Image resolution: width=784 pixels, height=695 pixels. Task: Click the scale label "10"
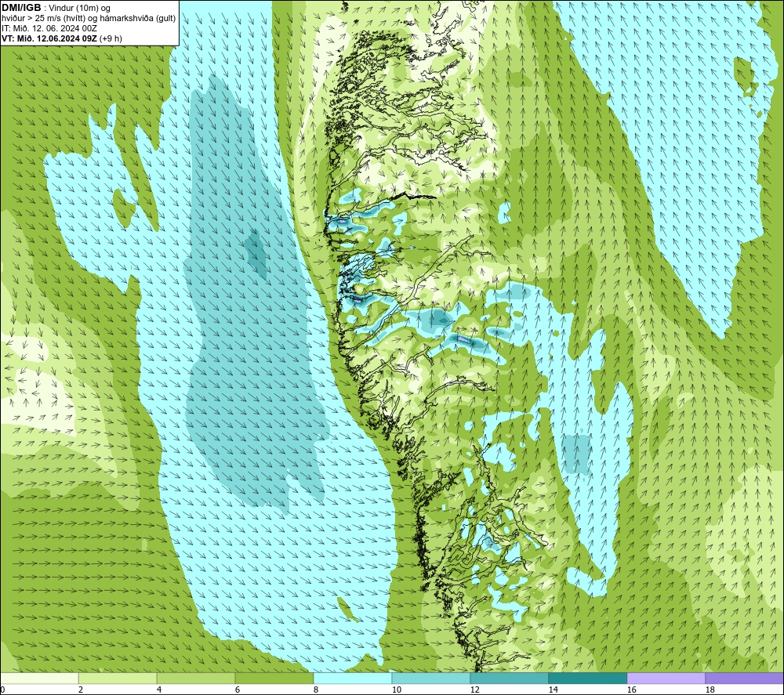(x=396, y=690)
